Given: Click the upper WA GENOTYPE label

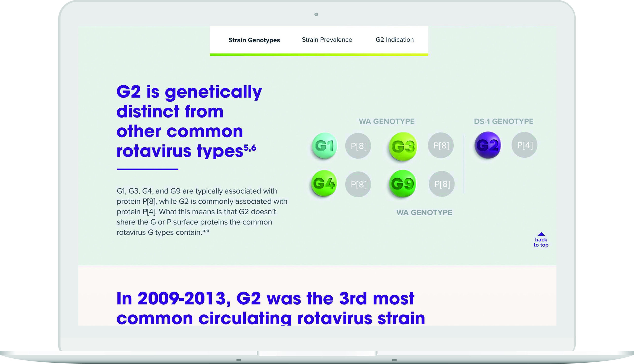Looking at the screenshot, I should (386, 121).
